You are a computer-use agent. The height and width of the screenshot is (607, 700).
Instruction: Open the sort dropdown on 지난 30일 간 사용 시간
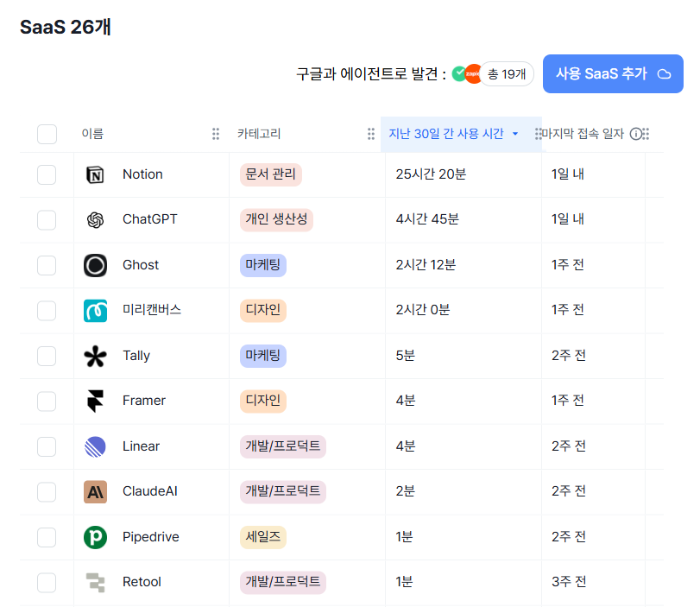pos(517,134)
